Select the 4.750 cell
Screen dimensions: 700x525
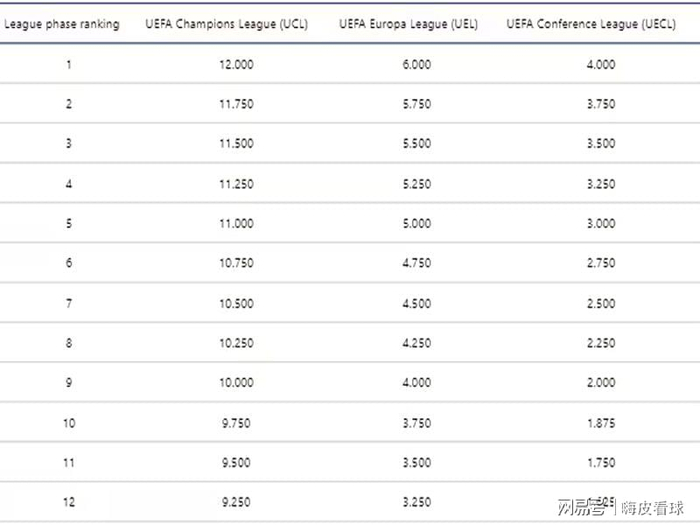(x=416, y=263)
